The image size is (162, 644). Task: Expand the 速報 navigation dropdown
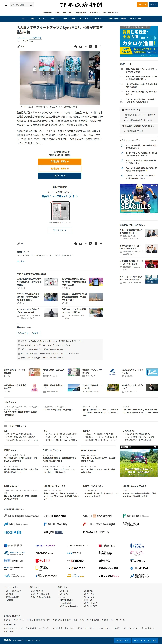pos(33,19)
